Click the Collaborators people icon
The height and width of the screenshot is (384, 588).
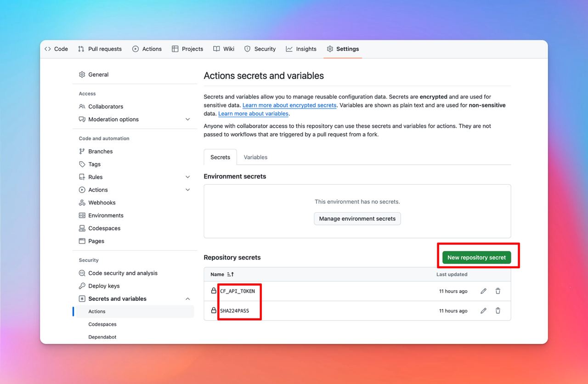(82, 107)
